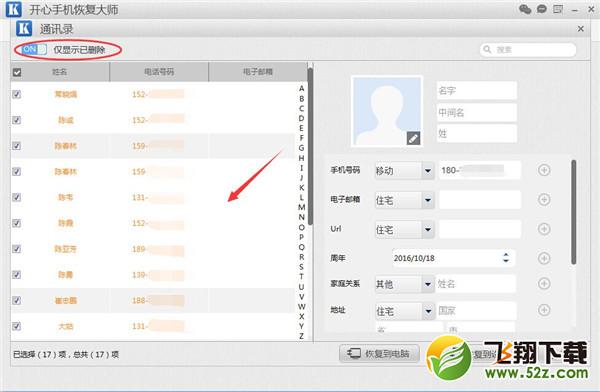Jump to letter Z in alphabet index
The width and height of the screenshot is (600, 392).
click(302, 336)
